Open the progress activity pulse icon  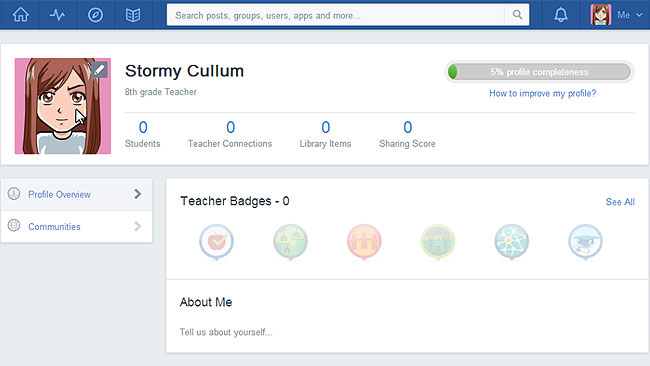point(57,15)
